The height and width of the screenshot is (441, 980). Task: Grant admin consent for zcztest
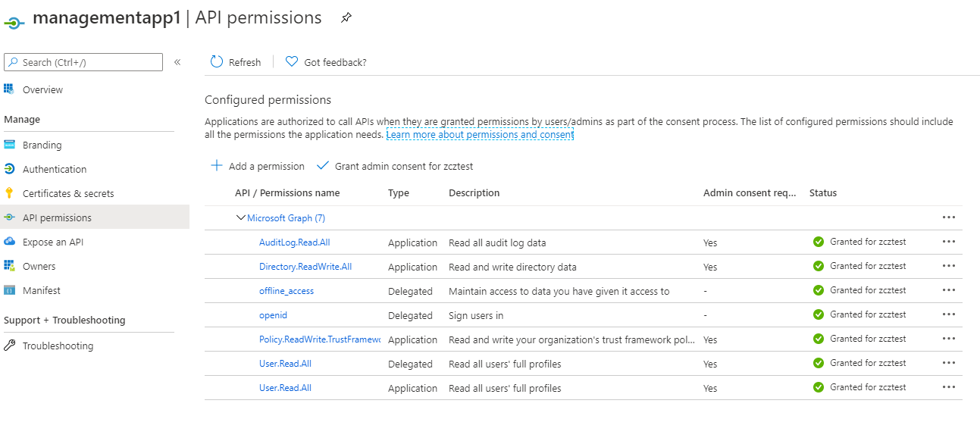click(395, 166)
